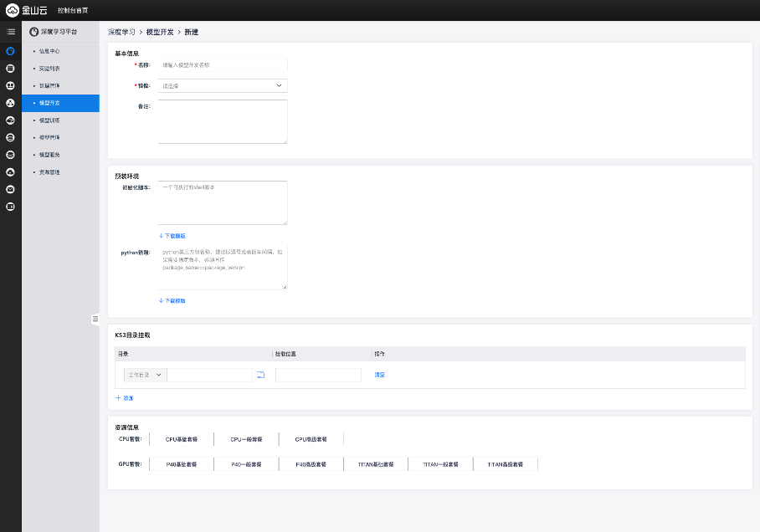The width and height of the screenshot is (760, 532).
Task: Click the 深度学习平台 header icon
Action: tap(34, 32)
